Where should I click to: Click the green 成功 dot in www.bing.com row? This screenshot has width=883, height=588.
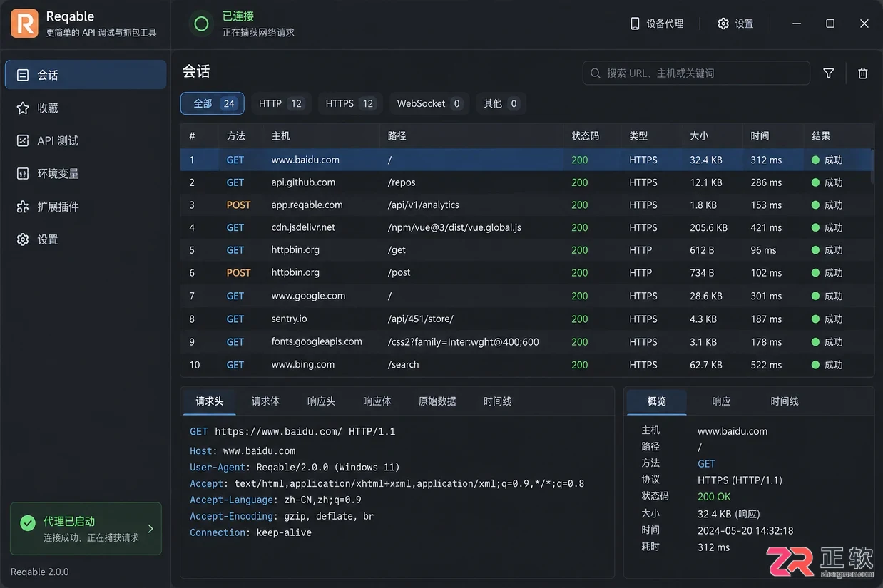point(815,364)
